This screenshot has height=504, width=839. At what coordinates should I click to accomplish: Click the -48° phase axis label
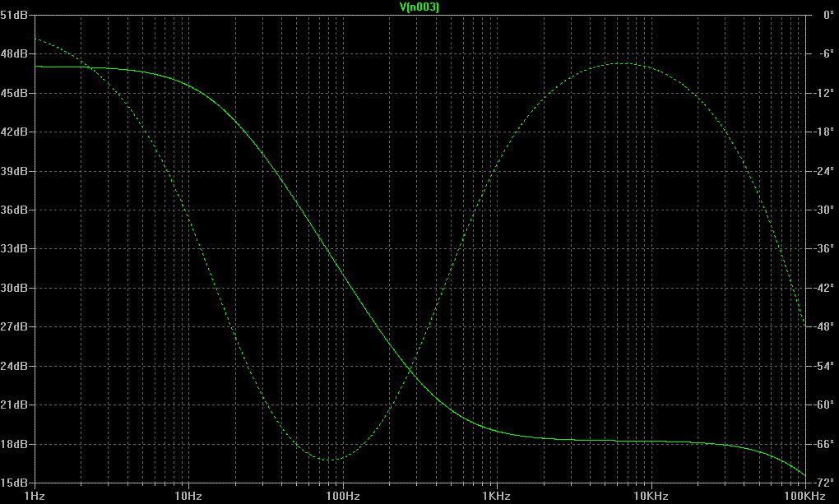tap(824, 326)
